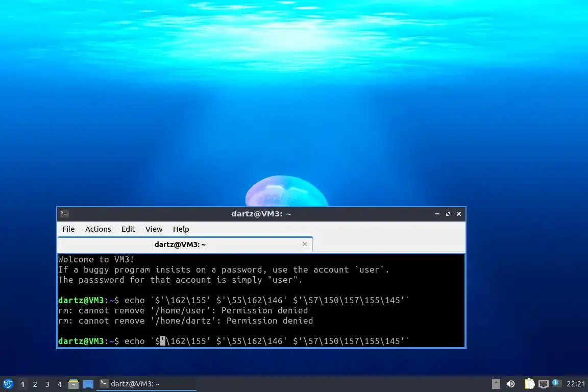Click '/home/dartz' Permission denied line
Image resolution: width=588 pixels, height=392 pixels.
[186, 321]
